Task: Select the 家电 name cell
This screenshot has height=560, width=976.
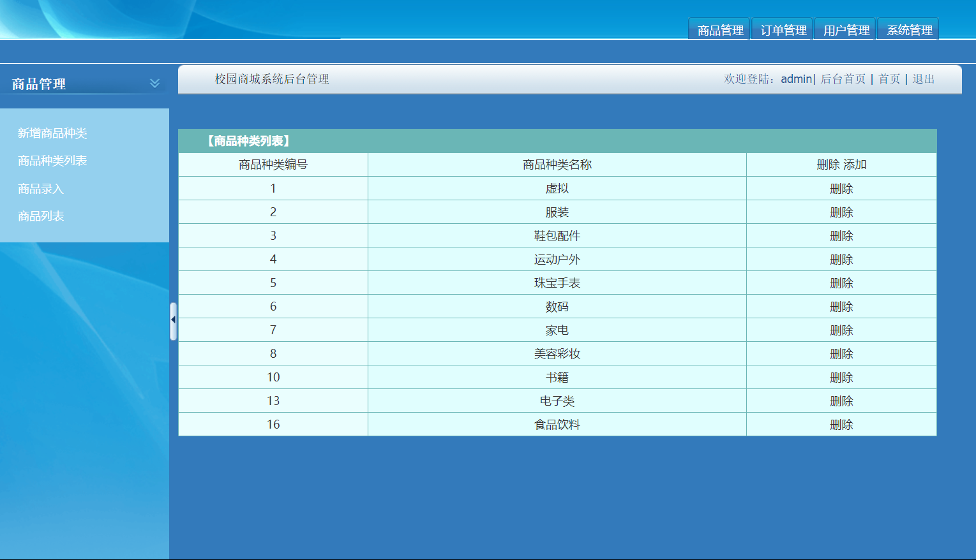Action: (x=557, y=330)
